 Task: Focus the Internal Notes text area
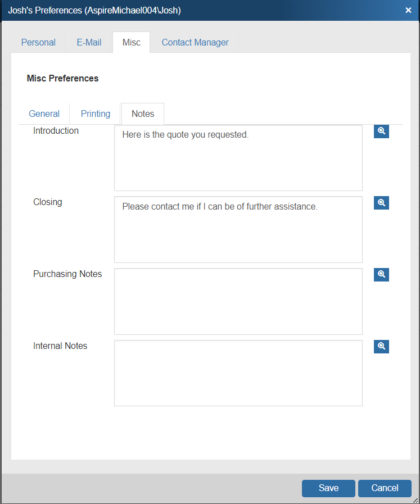pos(238,373)
